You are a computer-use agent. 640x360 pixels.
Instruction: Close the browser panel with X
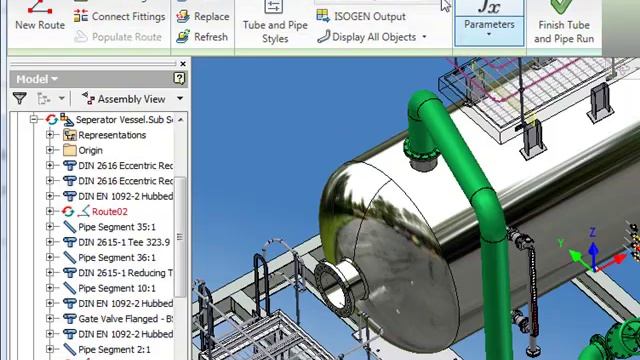click(183, 64)
